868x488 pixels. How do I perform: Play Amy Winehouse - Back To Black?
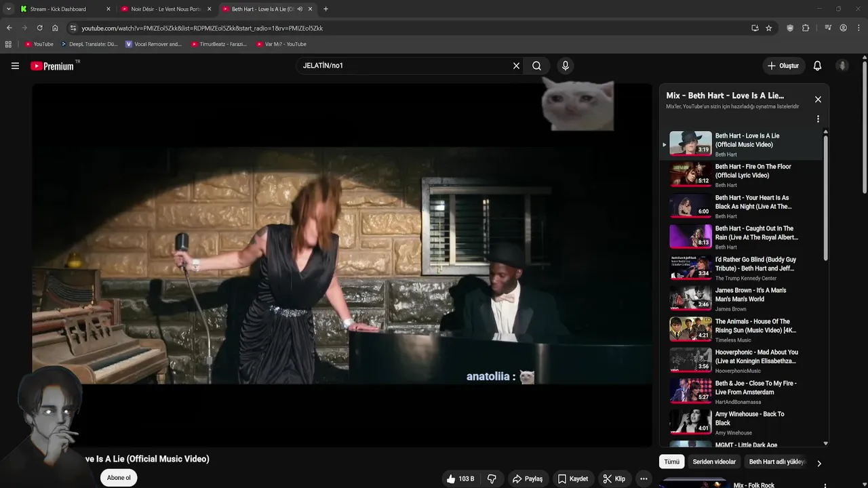coord(742,422)
